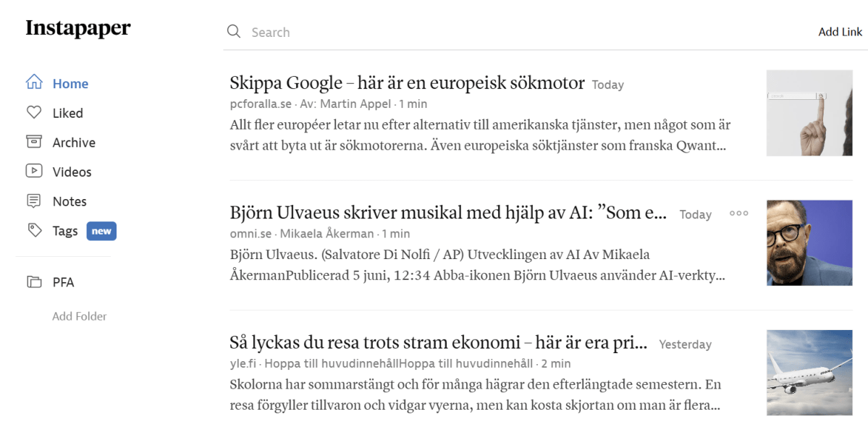Image resolution: width=868 pixels, height=427 pixels.
Task: Open Archive via its box icon
Action: (x=34, y=142)
